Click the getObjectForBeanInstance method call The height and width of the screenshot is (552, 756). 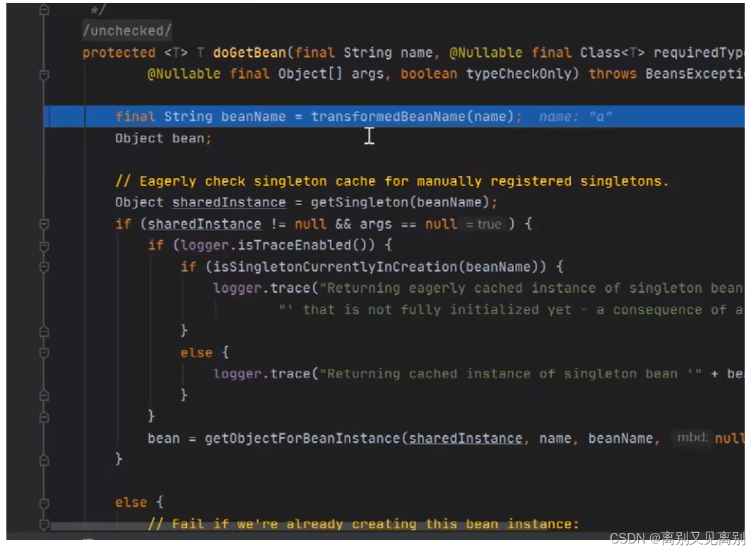(302, 439)
